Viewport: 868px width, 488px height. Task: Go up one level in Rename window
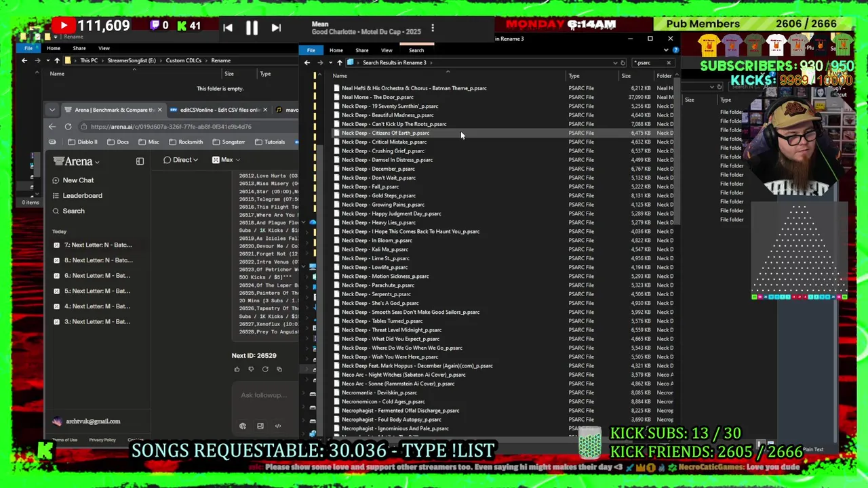(58, 60)
